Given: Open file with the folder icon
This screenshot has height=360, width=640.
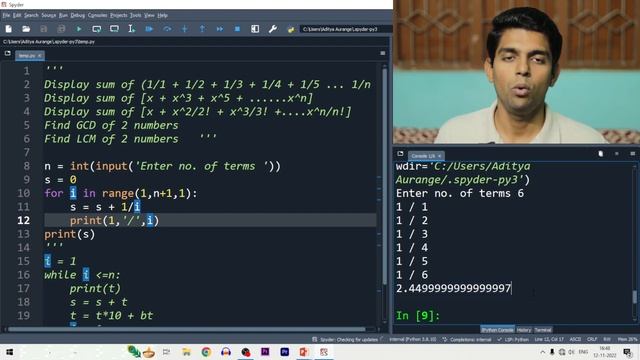Looking at the screenshot, I should pos(26,29).
